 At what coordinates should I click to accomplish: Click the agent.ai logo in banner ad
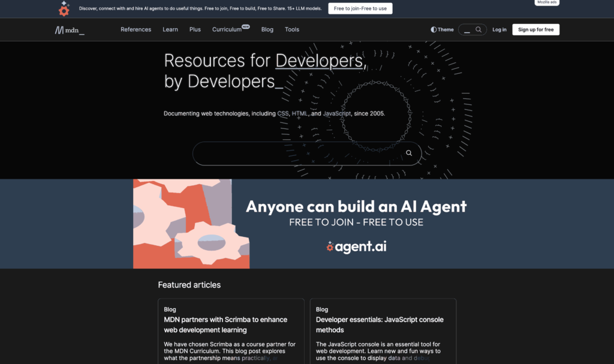[x=356, y=246]
